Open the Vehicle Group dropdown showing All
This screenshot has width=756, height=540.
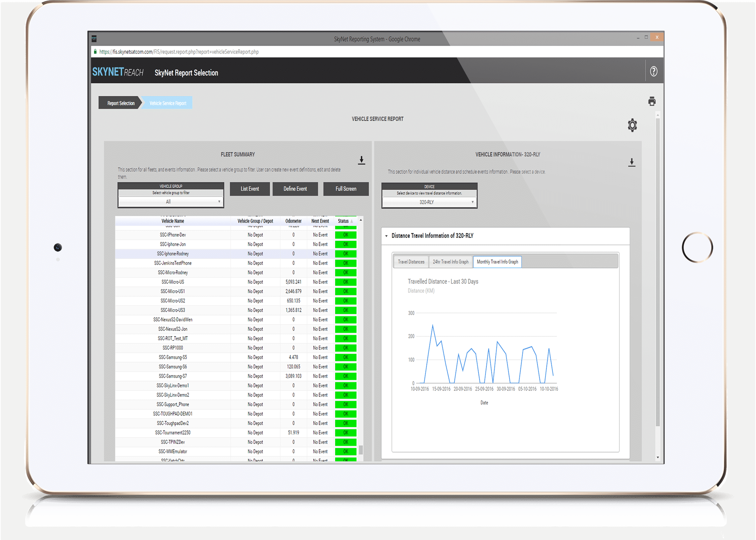170,202
